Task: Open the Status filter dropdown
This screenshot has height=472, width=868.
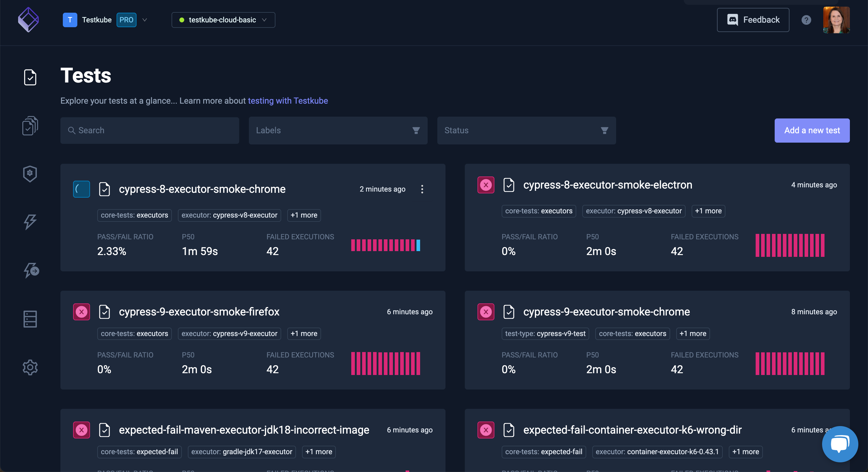Action: 526,131
